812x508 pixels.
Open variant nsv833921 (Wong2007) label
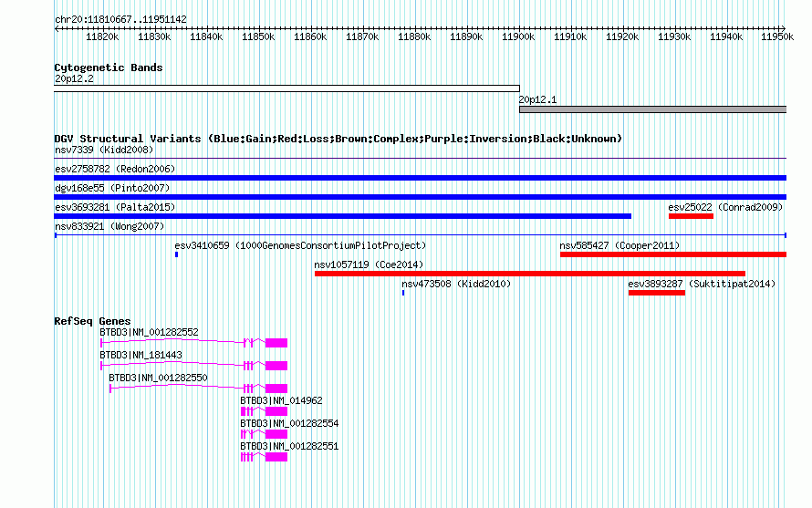pyautogui.click(x=109, y=226)
